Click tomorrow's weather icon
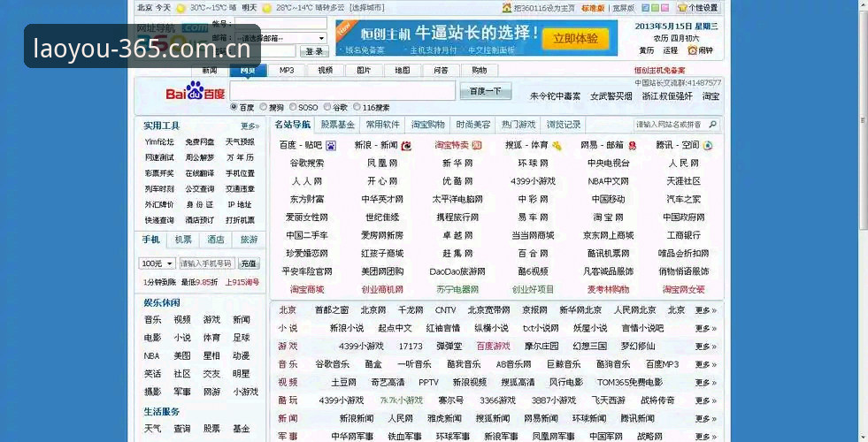 267,8
